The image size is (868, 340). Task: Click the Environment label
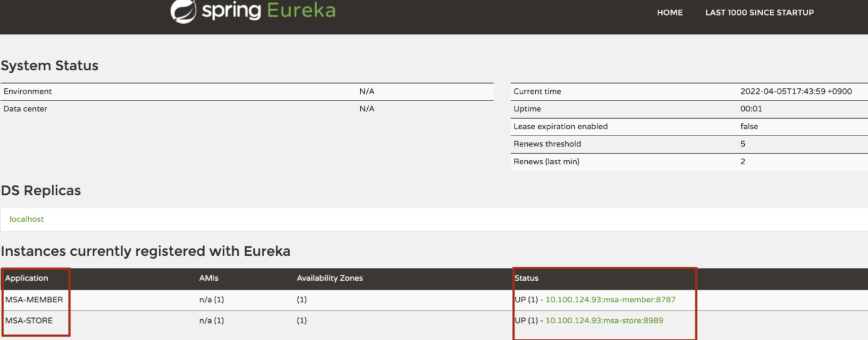coord(28,91)
